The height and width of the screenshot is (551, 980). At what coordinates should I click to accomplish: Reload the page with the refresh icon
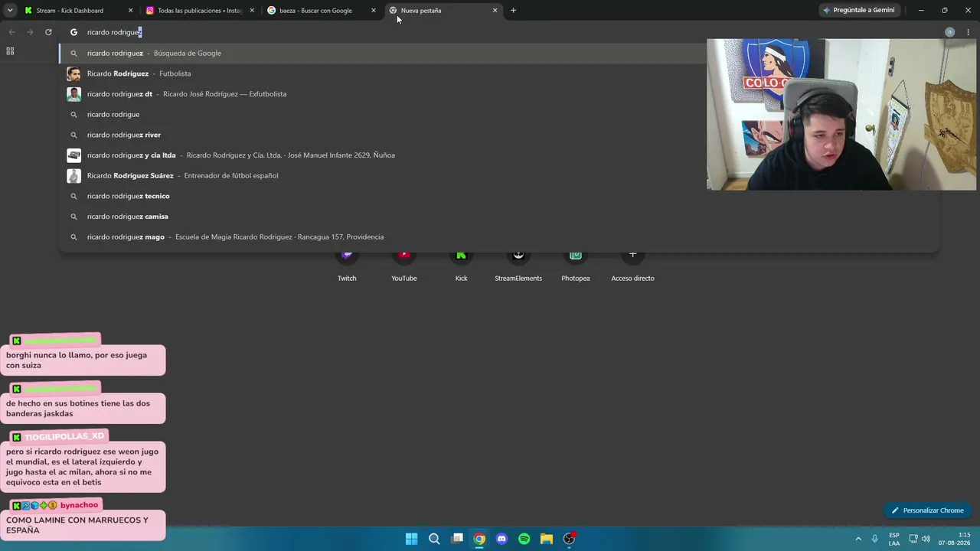tap(48, 32)
